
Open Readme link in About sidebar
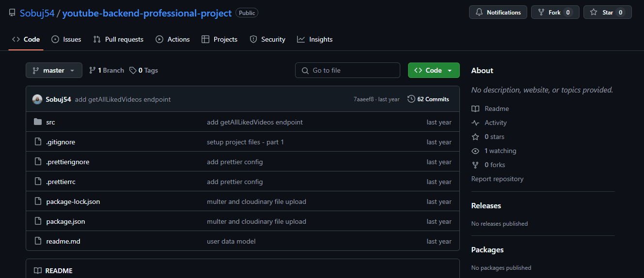(x=497, y=108)
